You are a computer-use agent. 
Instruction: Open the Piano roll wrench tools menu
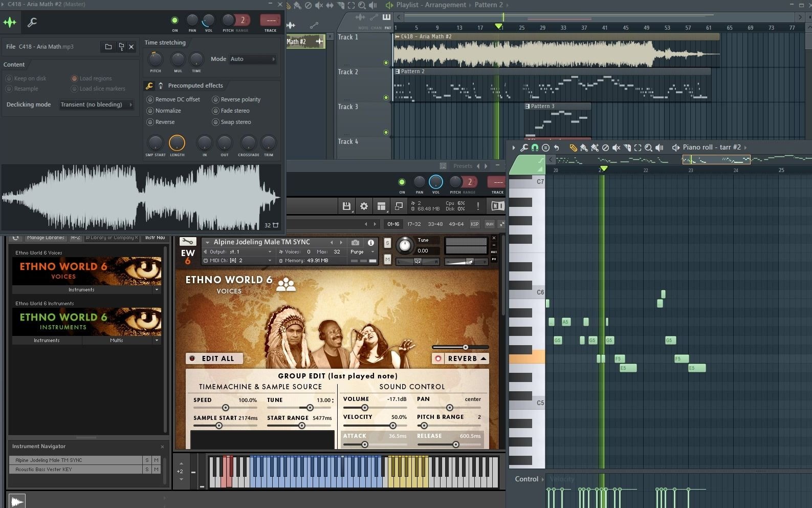(x=524, y=147)
